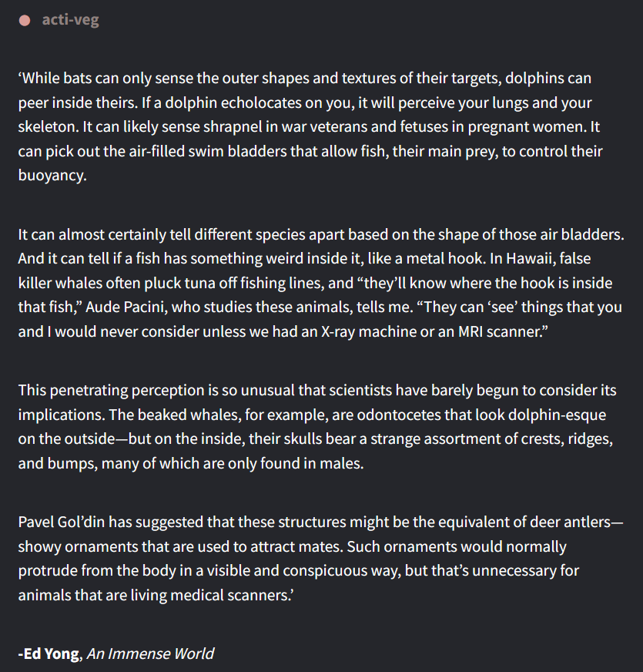Viewport: 643px width, 672px height.
Task: Open the acti-veg blog username
Action: pyautogui.click(x=70, y=20)
